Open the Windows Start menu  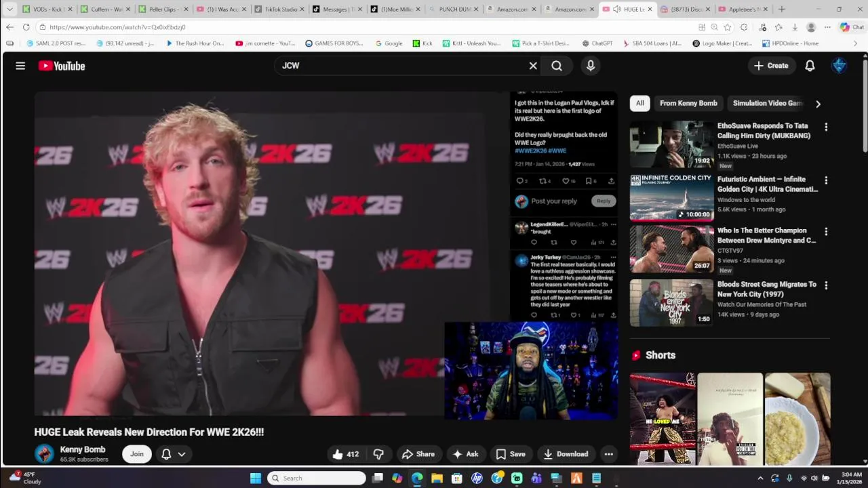[256, 478]
